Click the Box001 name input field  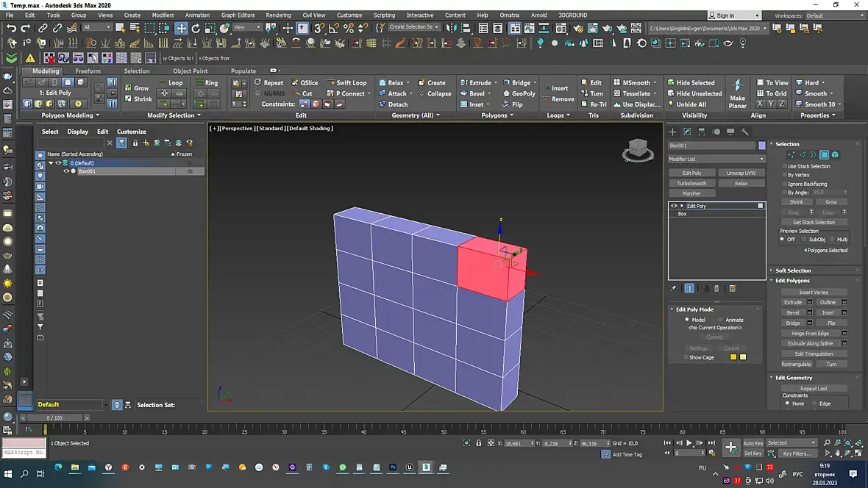click(x=711, y=146)
